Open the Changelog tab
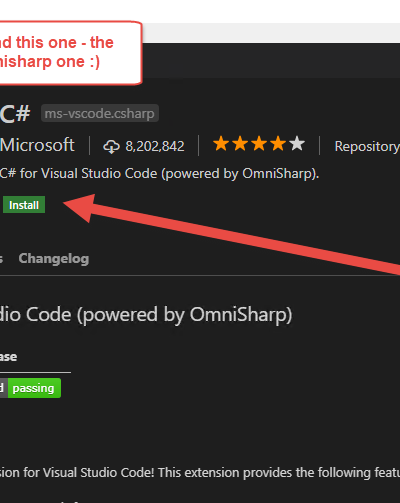The height and width of the screenshot is (503, 400). tap(54, 259)
